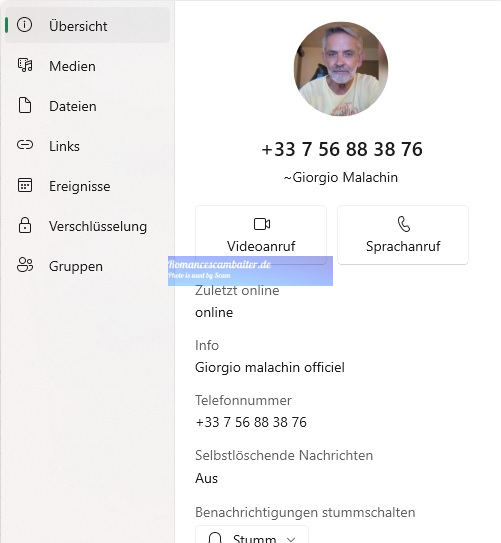The image size is (501, 543).
Task: Click the Telefonnummer +33 7 56 88 38 76
Action: (251, 422)
